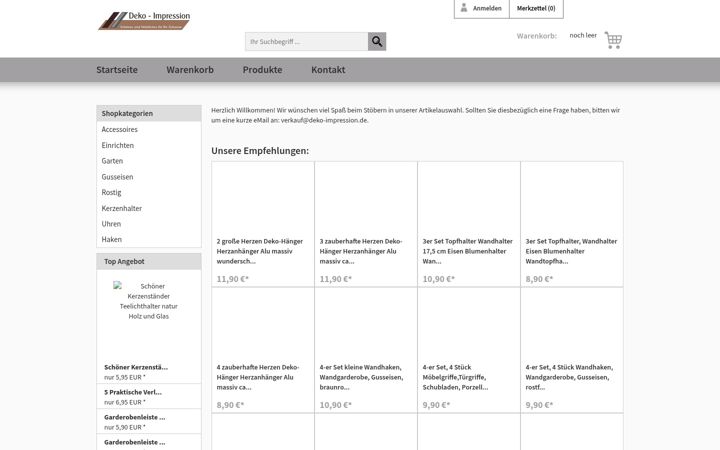Focus the Suchbegriff search field
Screen dimensions: 720x450
(x=306, y=41)
